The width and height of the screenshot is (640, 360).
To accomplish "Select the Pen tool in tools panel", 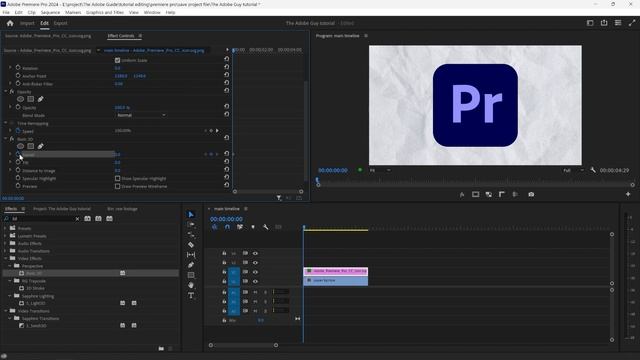I will tap(191, 265).
